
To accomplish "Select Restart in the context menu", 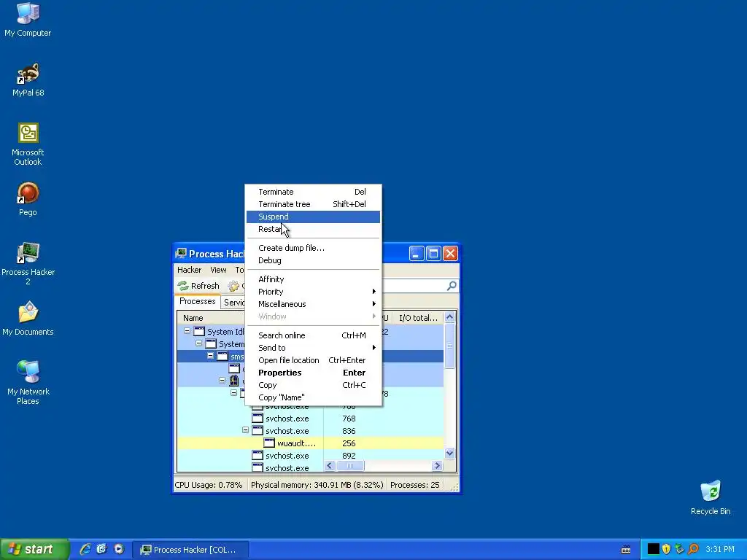I will tap(313, 229).
